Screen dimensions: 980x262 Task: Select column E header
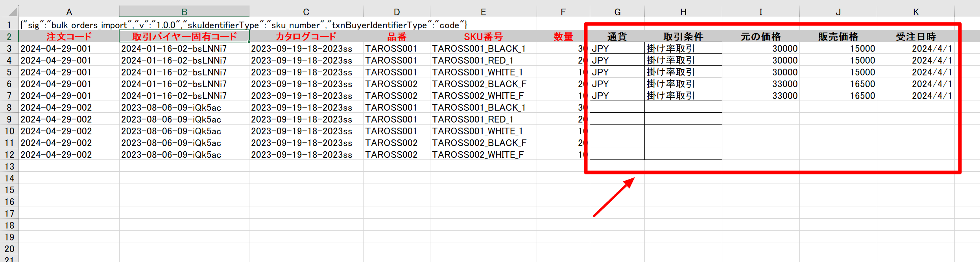click(x=483, y=12)
